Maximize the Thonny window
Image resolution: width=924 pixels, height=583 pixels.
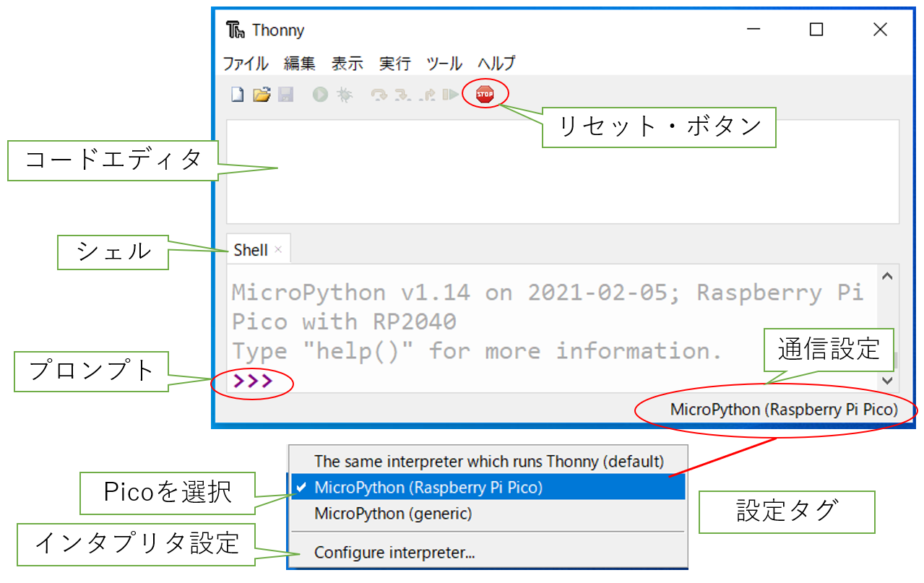click(x=816, y=30)
